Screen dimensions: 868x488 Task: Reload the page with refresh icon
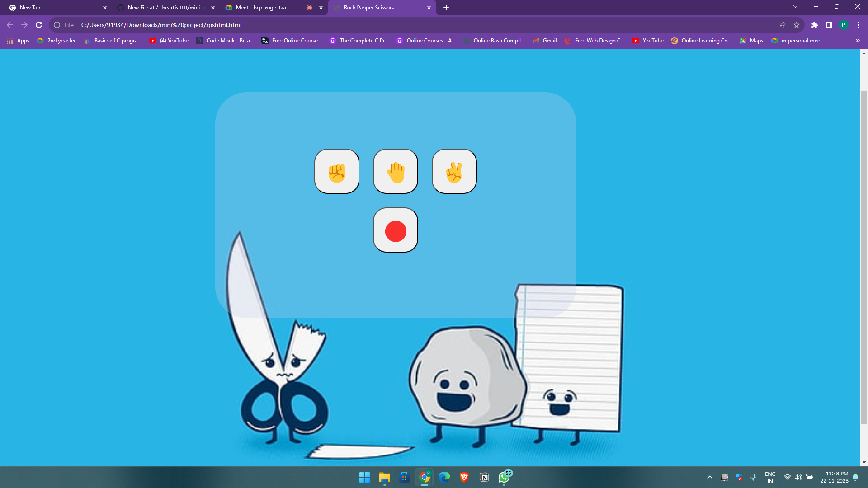39,25
